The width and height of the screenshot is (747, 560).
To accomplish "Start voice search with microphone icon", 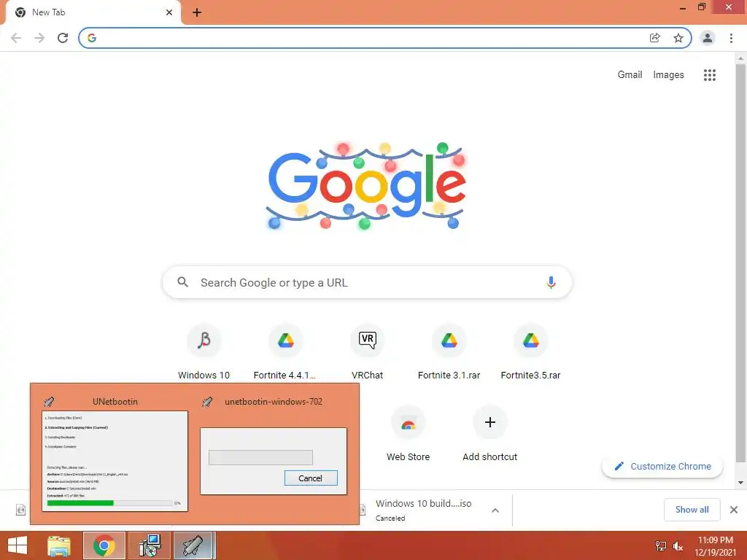I will click(551, 282).
